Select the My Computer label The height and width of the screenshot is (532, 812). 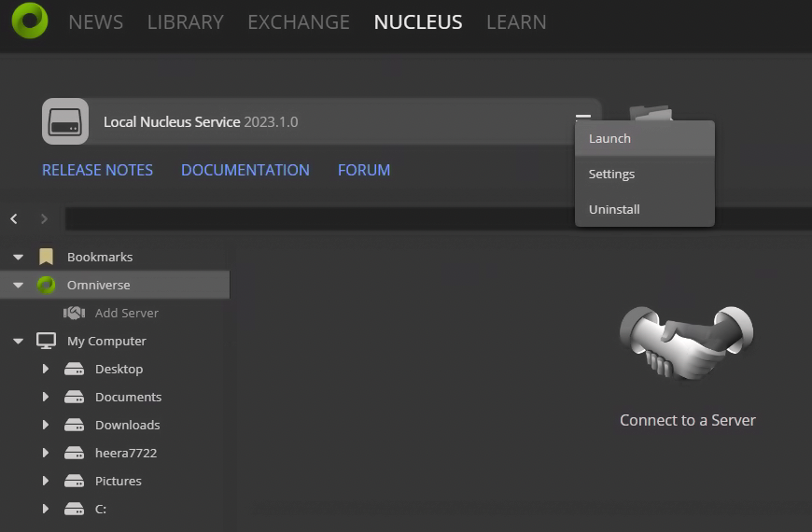click(x=106, y=341)
